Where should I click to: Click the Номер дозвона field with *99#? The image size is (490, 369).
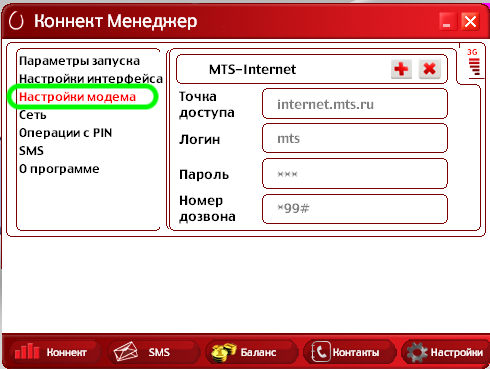click(355, 209)
